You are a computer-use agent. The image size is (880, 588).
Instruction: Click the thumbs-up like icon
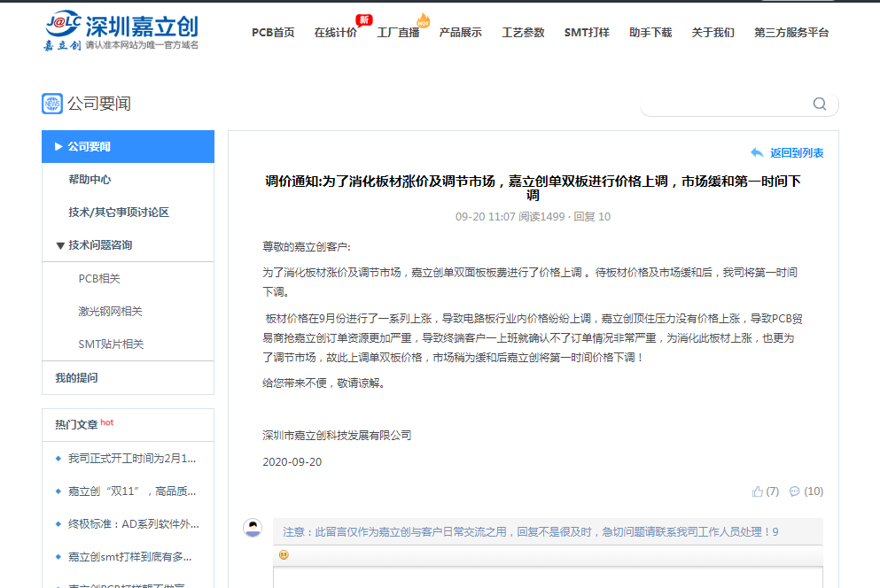point(758,491)
